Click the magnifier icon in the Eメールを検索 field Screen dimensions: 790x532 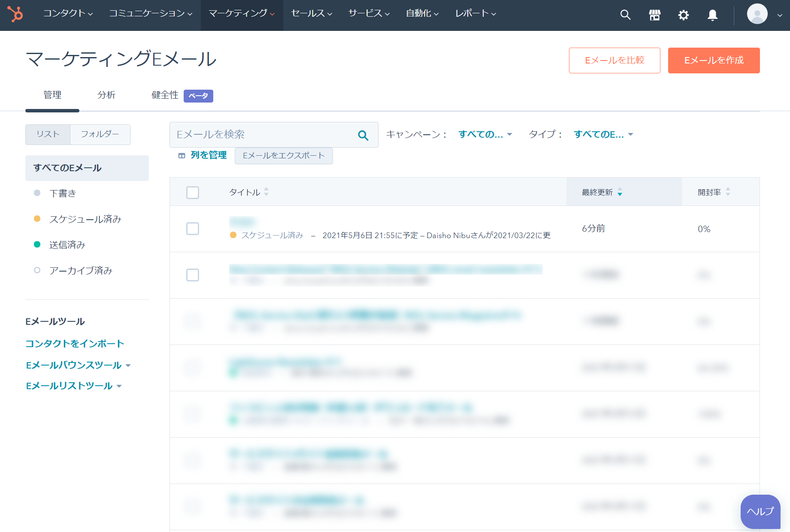[363, 135]
